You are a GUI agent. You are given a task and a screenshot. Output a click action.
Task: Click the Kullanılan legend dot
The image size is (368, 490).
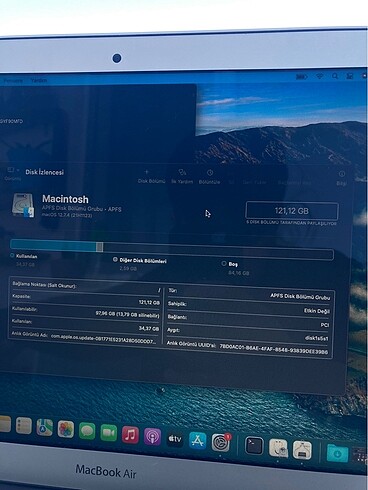click(12, 255)
